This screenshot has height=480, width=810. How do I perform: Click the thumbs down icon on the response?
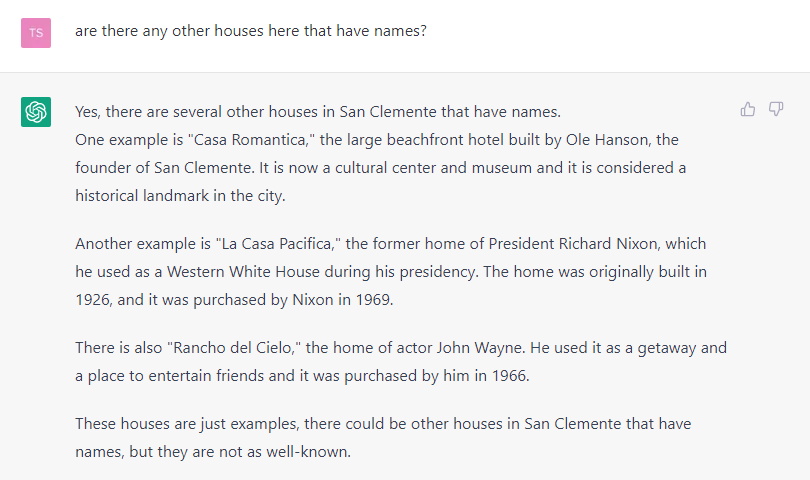pos(776,109)
